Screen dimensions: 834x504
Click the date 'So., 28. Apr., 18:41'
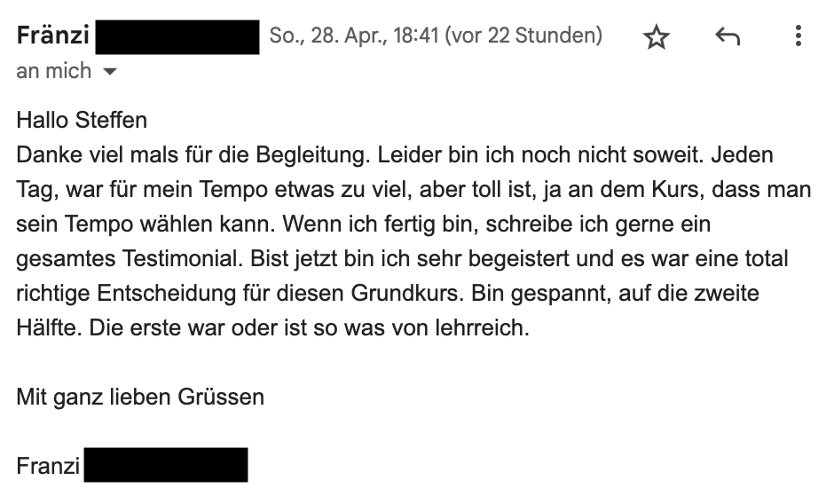pos(353,36)
